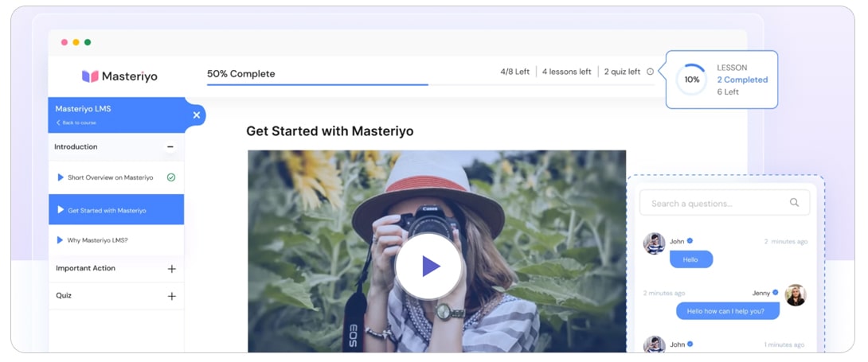Expand the Important Action section plus icon
Image resolution: width=868 pixels, height=362 pixels.
tap(171, 269)
